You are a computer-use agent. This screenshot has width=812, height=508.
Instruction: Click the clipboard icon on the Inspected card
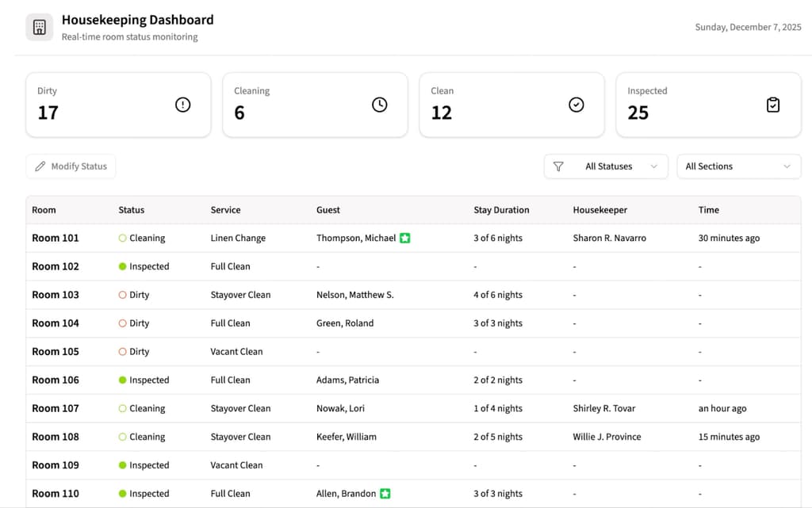[x=773, y=104]
